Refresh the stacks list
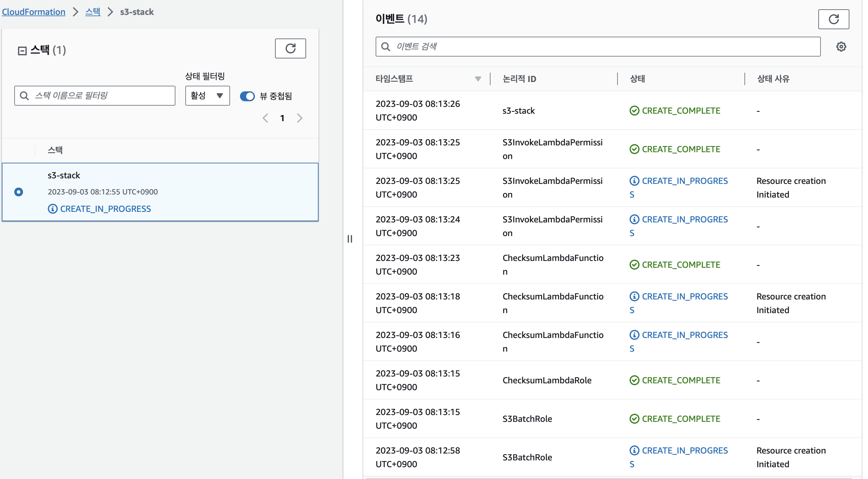The height and width of the screenshot is (479, 868). pyautogui.click(x=290, y=48)
